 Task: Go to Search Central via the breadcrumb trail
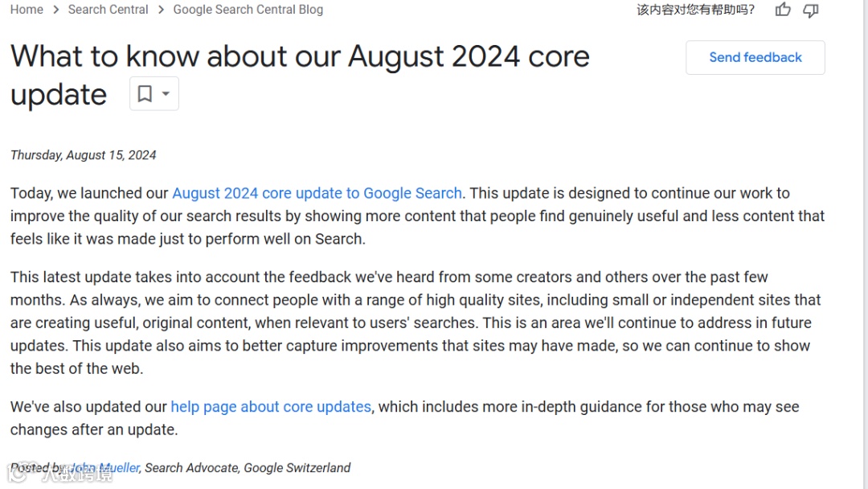[108, 10]
